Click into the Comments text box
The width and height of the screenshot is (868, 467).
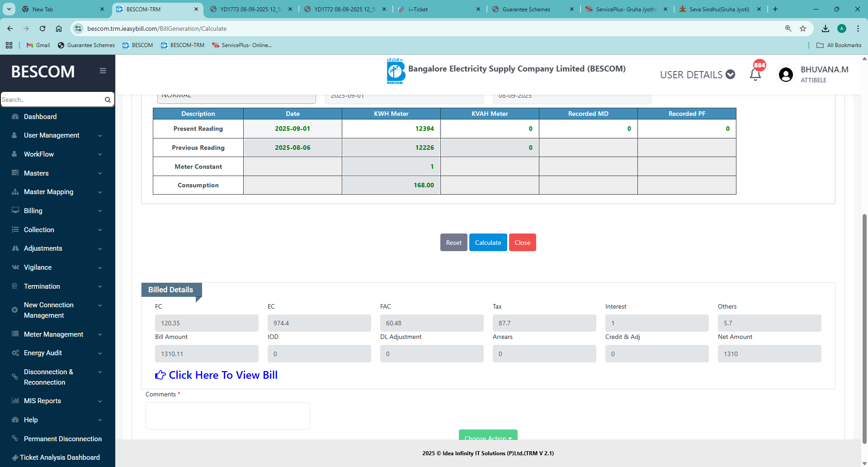227,415
